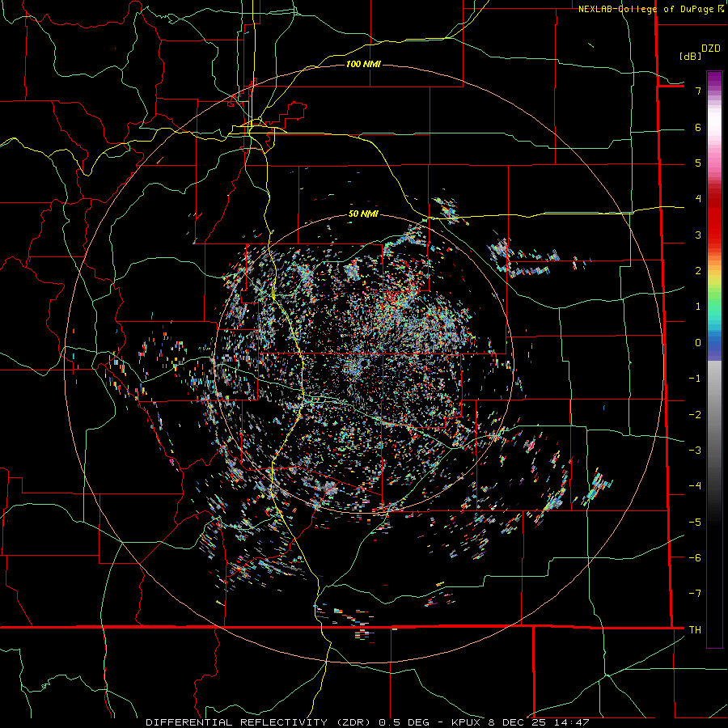Click the '50 NMI' range ring label
Image resolution: width=728 pixels, height=728 pixels.
pyautogui.click(x=363, y=214)
